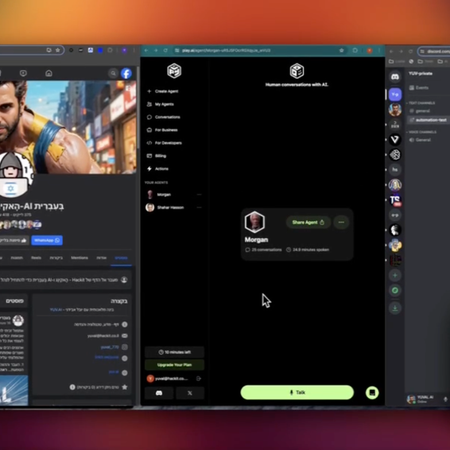This screenshot has width=450, height=450.
Task: Click the chat icon beside Talk button
Action: [x=372, y=393]
